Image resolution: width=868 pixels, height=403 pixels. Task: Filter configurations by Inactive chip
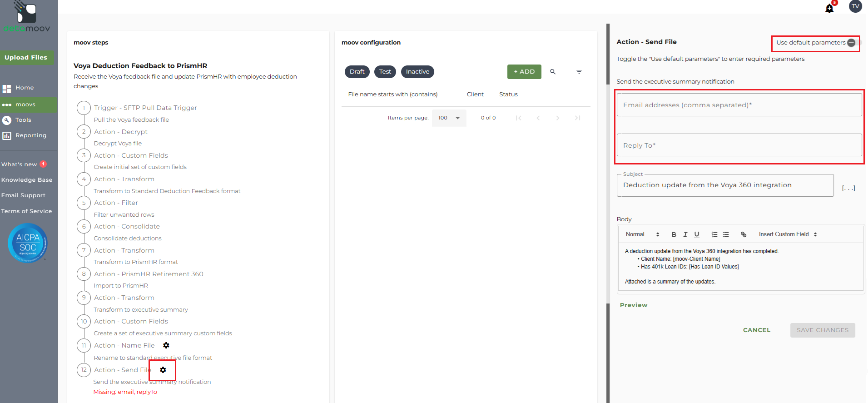coord(417,72)
